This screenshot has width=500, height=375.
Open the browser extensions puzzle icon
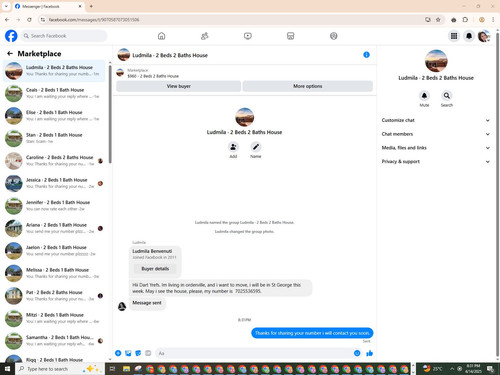point(465,20)
